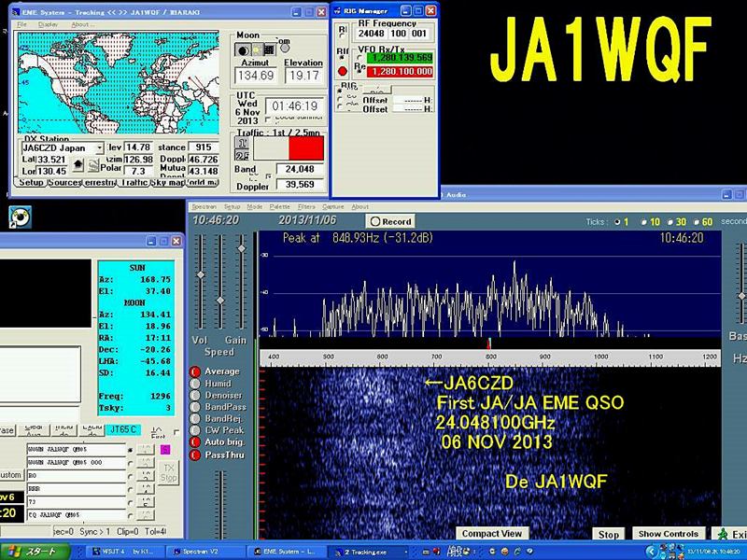Switch to the Sources tab
This screenshot has height=560, width=747.
pos(65,182)
